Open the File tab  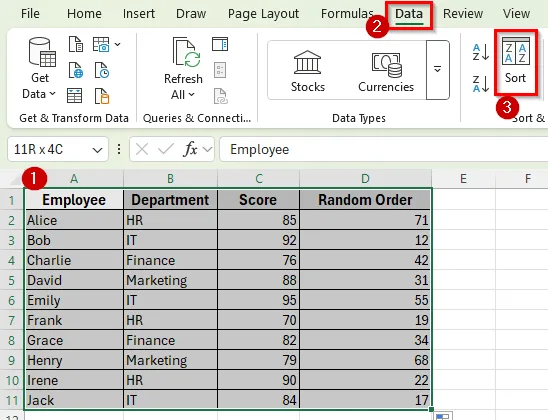point(30,14)
